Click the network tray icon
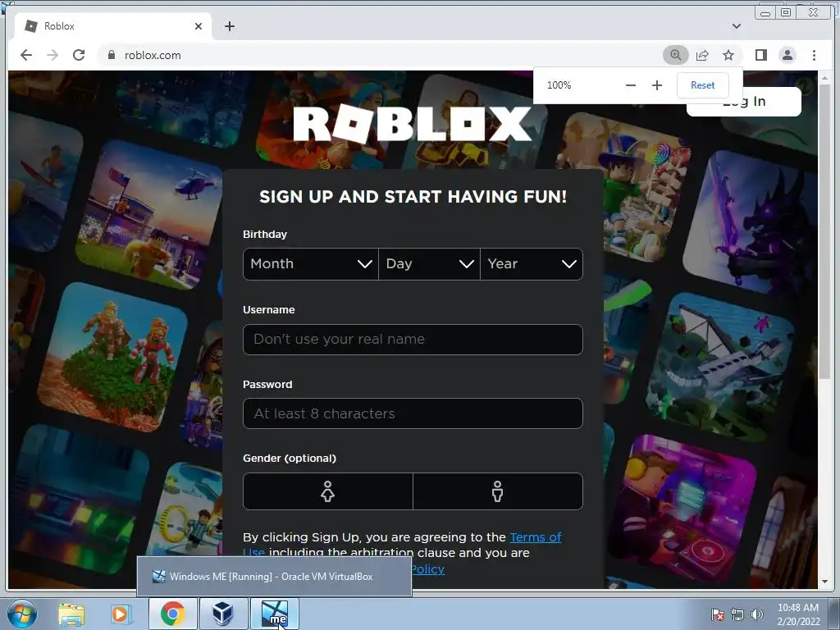Image resolution: width=840 pixels, height=630 pixels. tap(737, 614)
